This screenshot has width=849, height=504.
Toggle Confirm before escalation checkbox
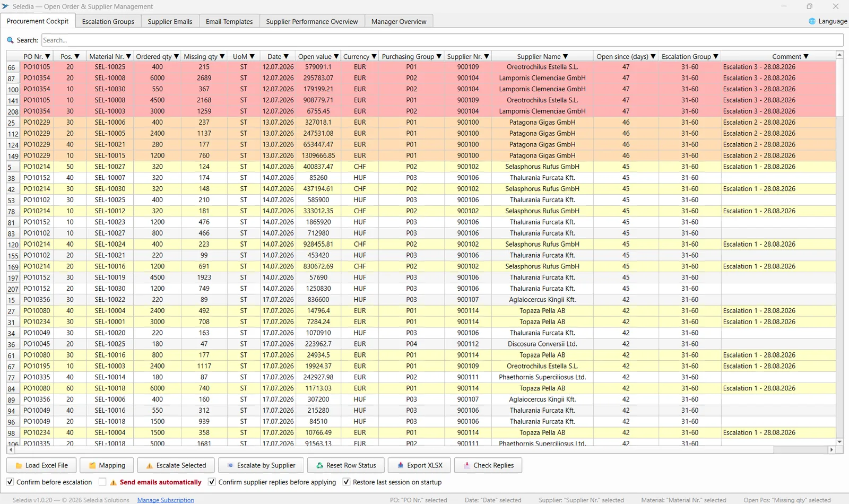pyautogui.click(x=10, y=482)
